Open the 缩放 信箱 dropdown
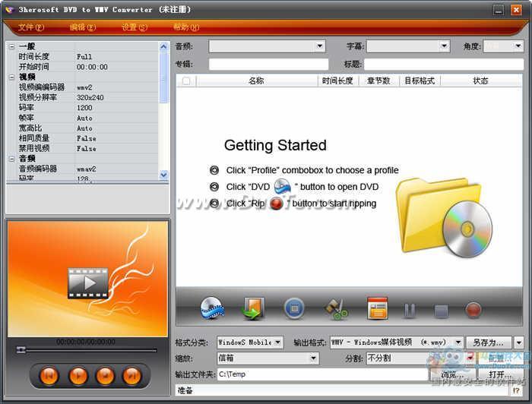 click(x=313, y=358)
